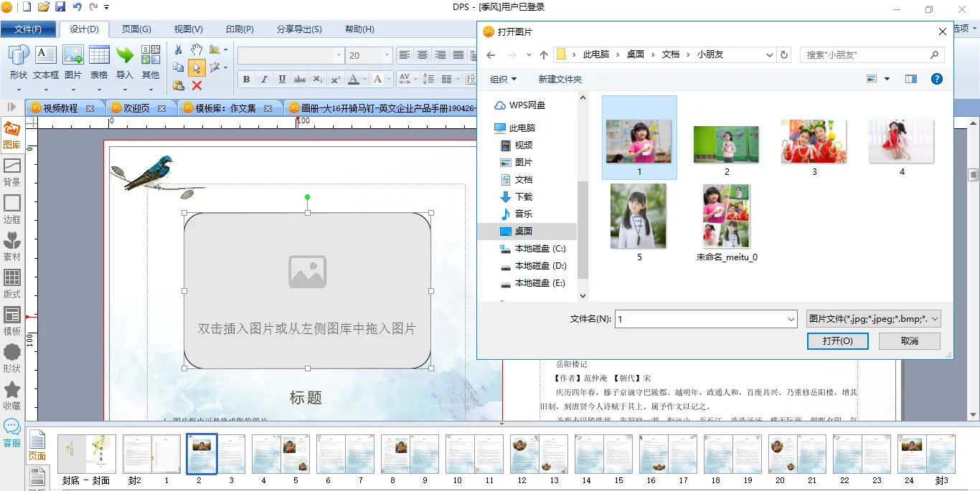
Task: Click the hand pan tool icon
Action: pos(197,50)
